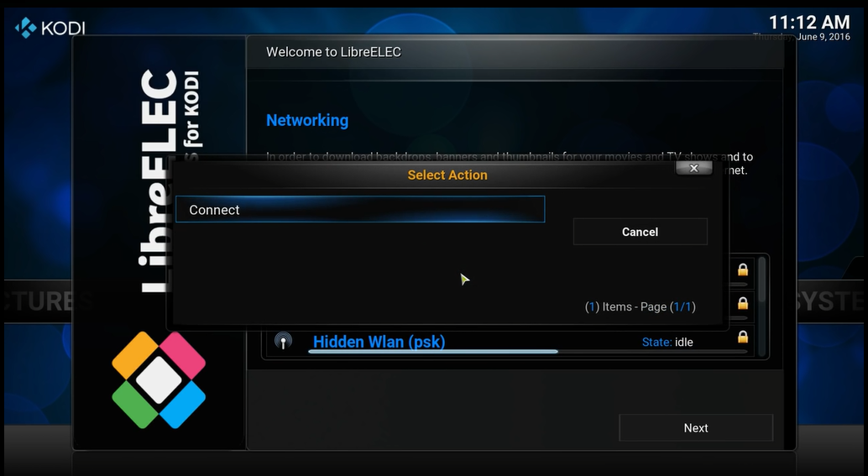Click the Hidden Wlan wireless signal icon
Image resolution: width=868 pixels, height=476 pixels.
284,341
